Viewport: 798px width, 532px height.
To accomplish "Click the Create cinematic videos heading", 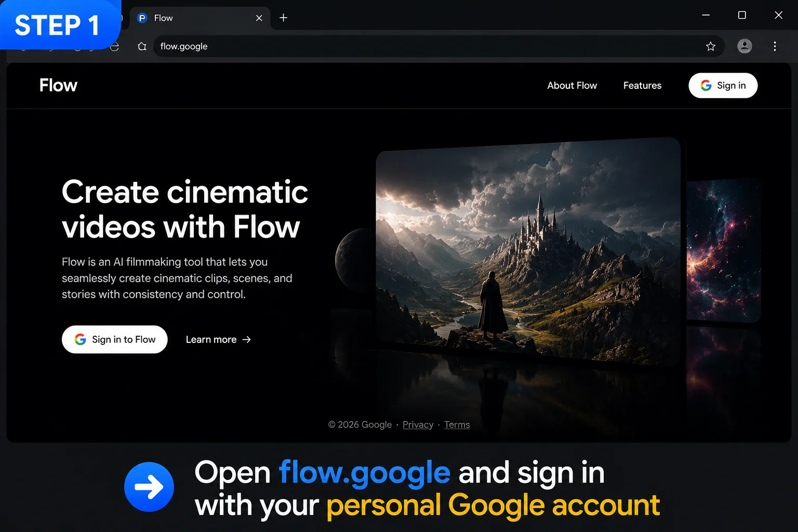I will coord(185,209).
